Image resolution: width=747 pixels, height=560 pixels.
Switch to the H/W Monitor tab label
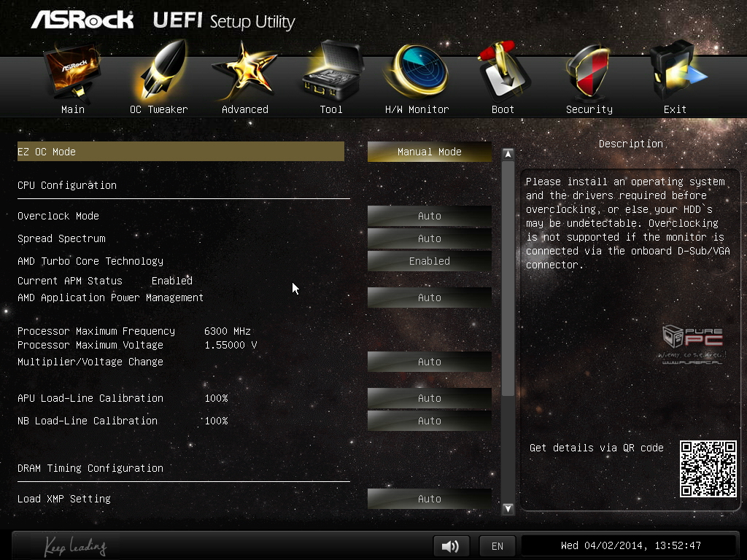point(417,109)
